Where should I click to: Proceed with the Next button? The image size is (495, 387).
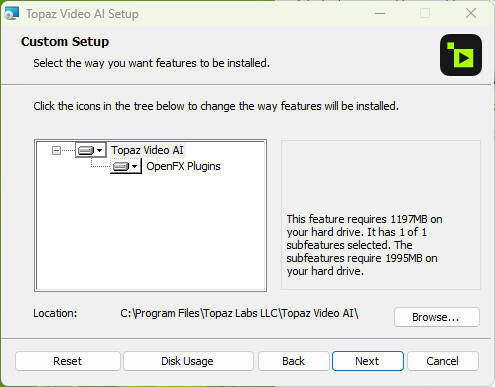coord(368,361)
